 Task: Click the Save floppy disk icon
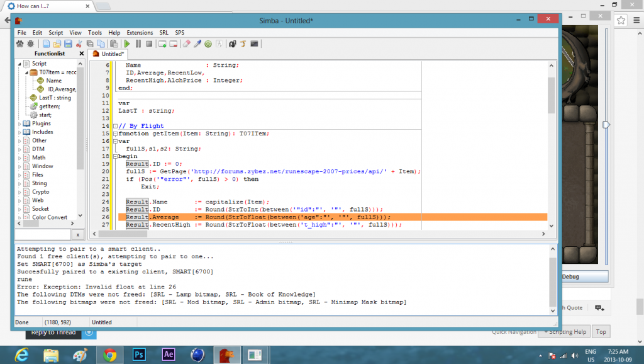67,44
